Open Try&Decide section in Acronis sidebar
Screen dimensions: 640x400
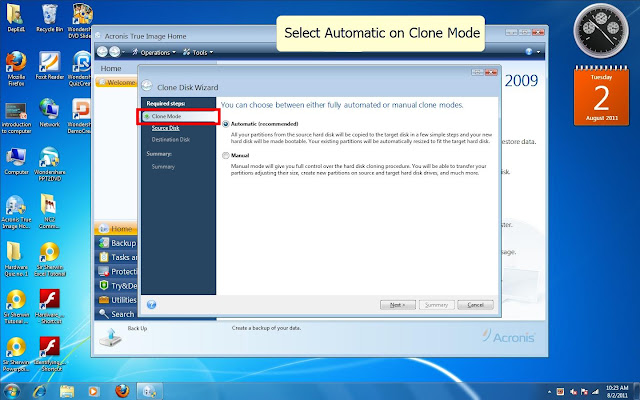(116, 286)
